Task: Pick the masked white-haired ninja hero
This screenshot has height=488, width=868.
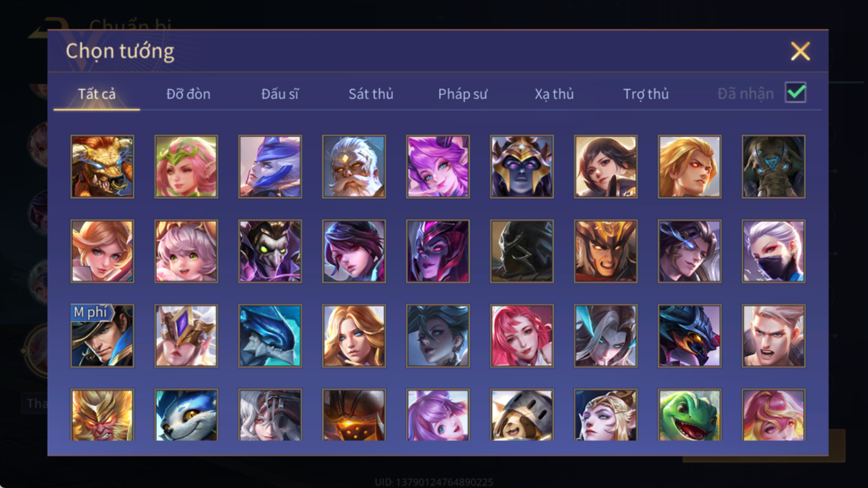Action: [x=773, y=251]
